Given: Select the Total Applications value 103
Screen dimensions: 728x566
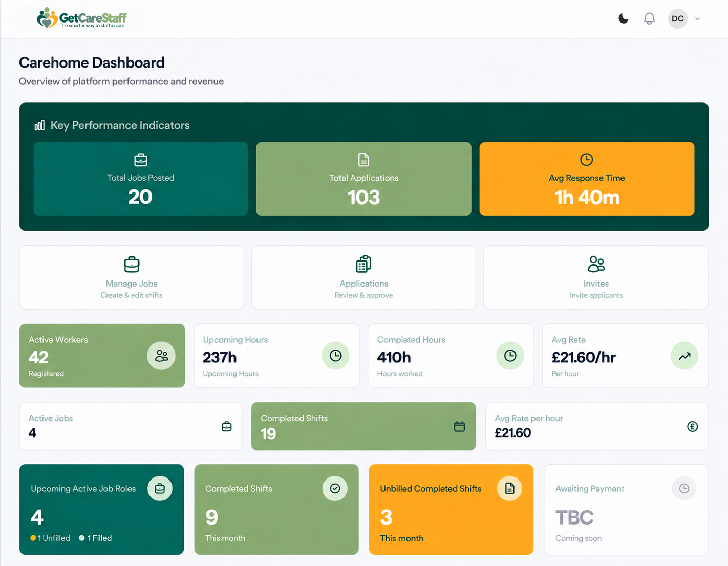Looking at the screenshot, I should 363,197.
